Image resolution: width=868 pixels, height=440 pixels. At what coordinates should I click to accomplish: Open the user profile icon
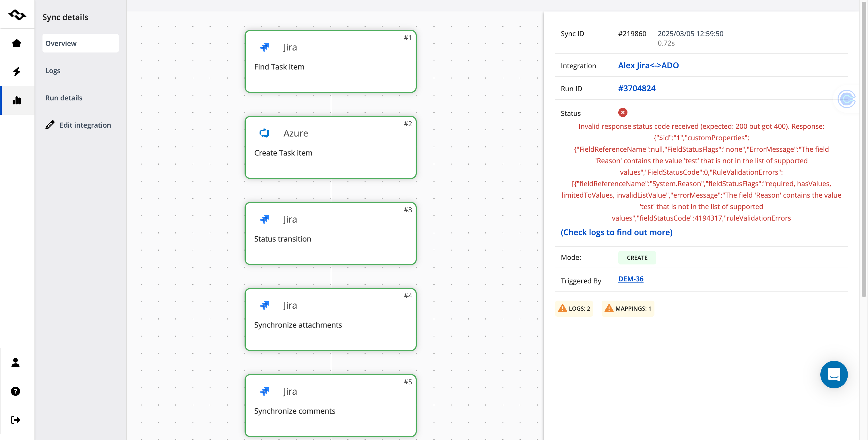(x=15, y=363)
